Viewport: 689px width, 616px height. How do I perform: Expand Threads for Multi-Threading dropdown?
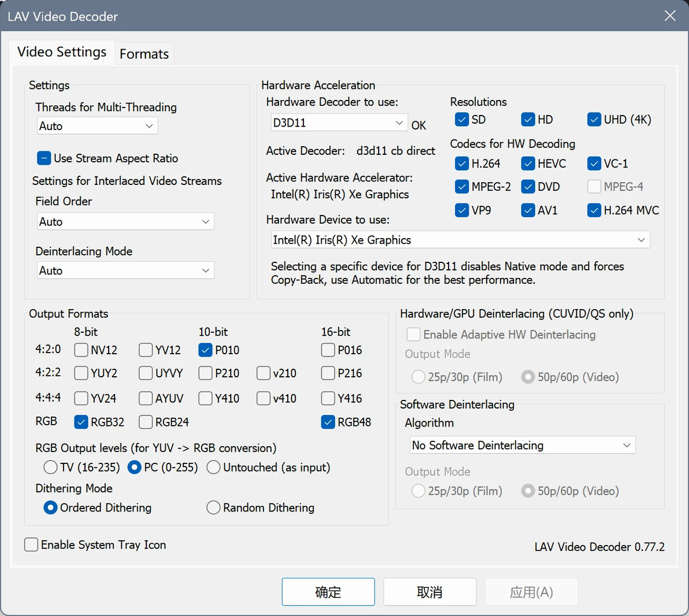tap(97, 126)
